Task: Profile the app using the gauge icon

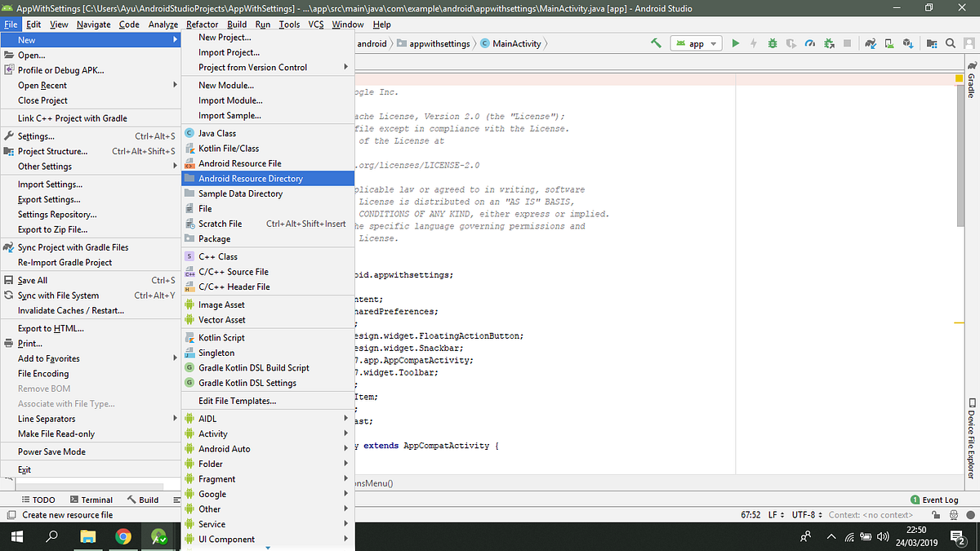Action: 811,43
